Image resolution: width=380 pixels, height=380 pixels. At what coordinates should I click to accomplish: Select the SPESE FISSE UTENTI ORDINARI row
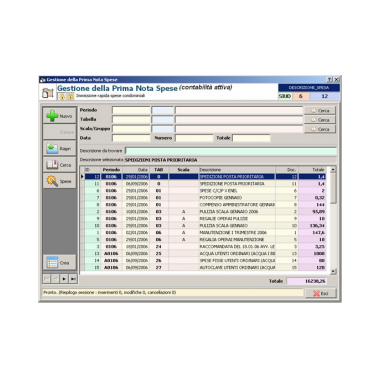205,261
